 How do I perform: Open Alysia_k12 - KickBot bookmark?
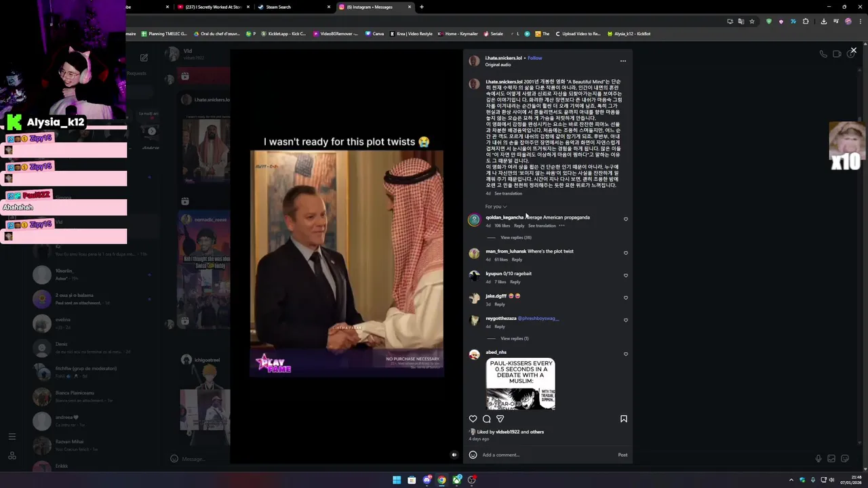[x=629, y=34]
